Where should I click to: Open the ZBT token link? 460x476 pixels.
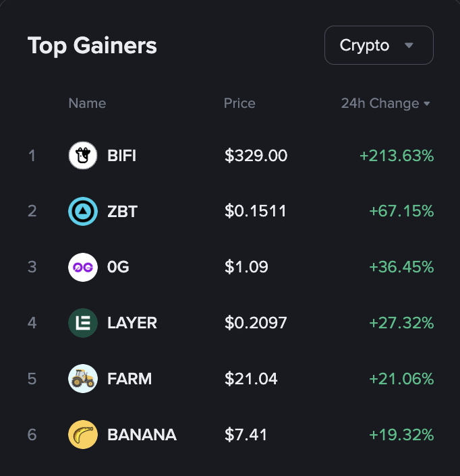[x=122, y=212]
